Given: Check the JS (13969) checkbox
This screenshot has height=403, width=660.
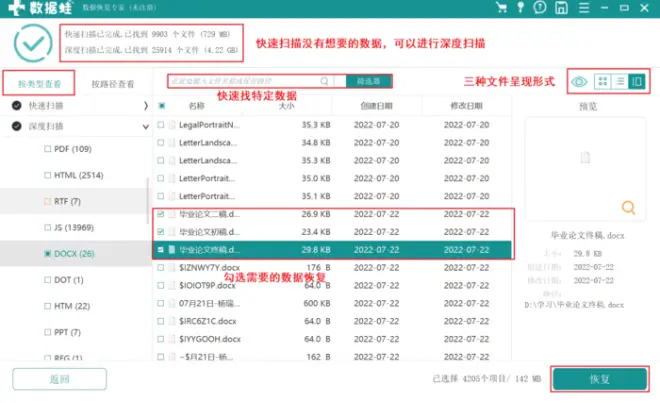Looking at the screenshot, I should pos(48,227).
